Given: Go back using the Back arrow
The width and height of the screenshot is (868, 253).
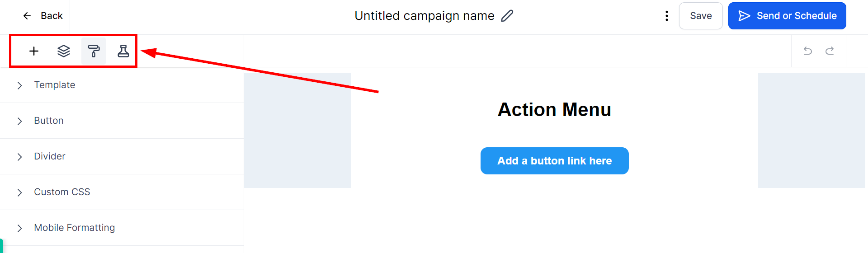Looking at the screenshot, I should coord(42,16).
